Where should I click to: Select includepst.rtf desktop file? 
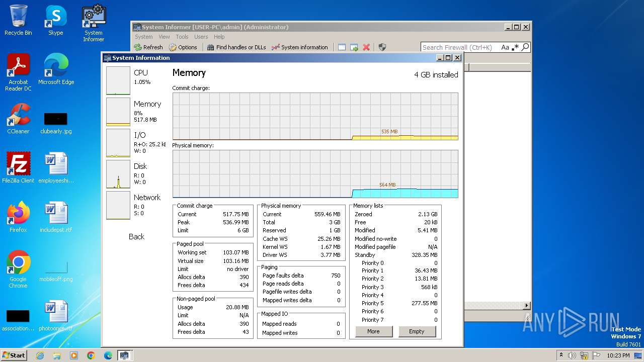[56, 217]
